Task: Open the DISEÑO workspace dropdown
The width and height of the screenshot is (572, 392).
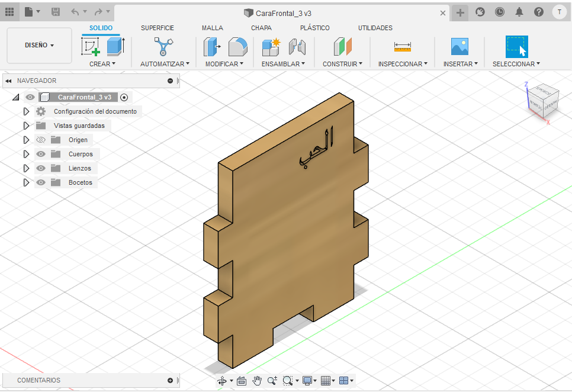Action: click(40, 45)
